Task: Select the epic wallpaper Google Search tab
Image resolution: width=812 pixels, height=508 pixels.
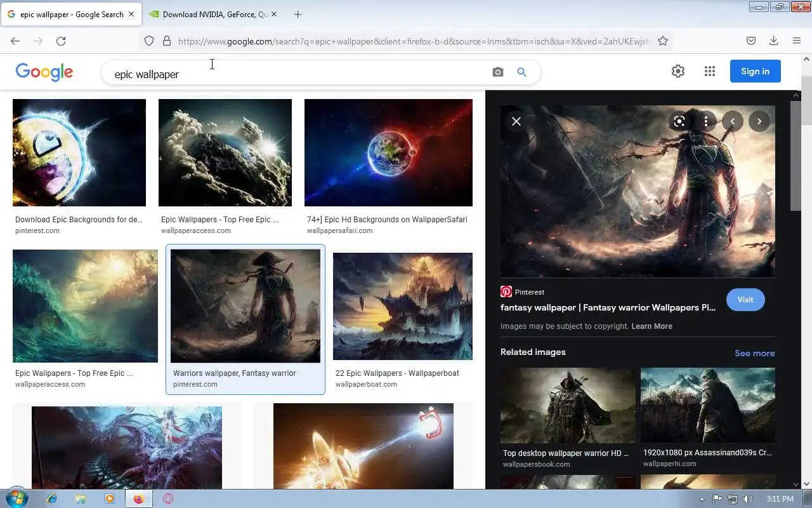Action: 71,14
